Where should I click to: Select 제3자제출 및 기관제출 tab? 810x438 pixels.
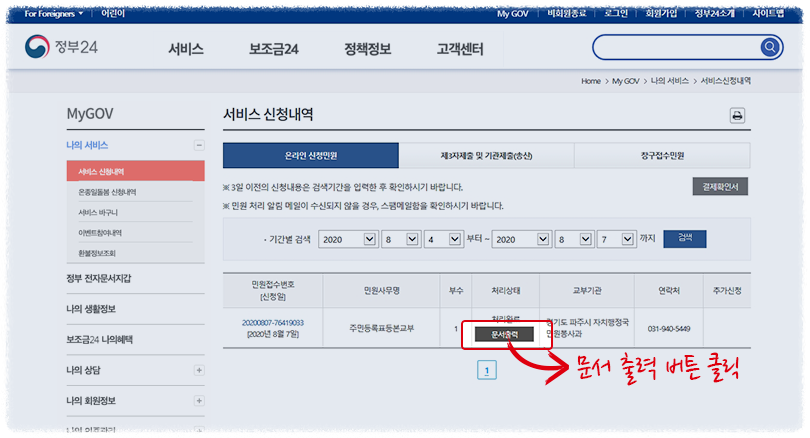486,155
